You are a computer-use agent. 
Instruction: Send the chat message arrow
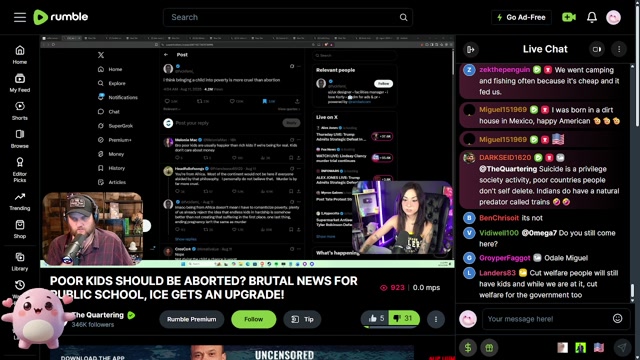coord(622,348)
